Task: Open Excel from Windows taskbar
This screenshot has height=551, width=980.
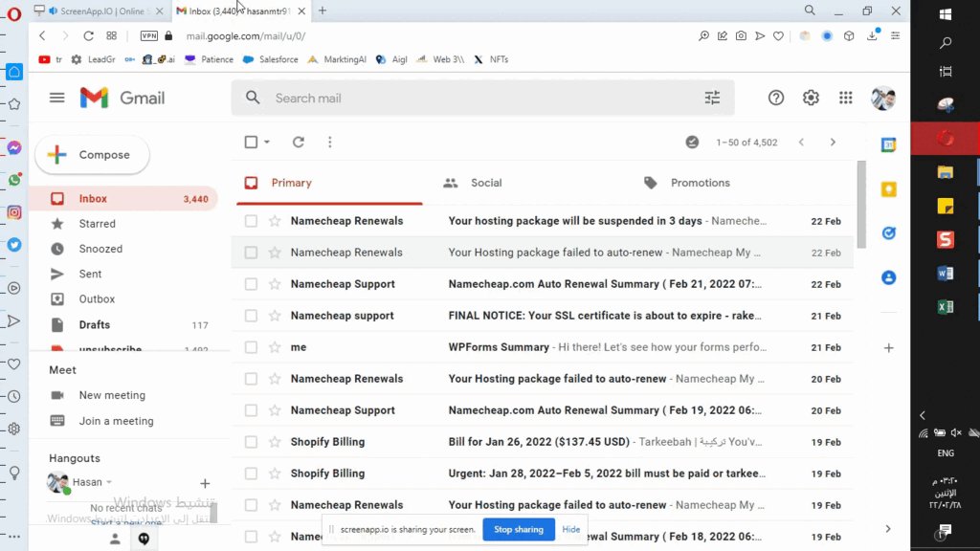Action: (x=945, y=307)
